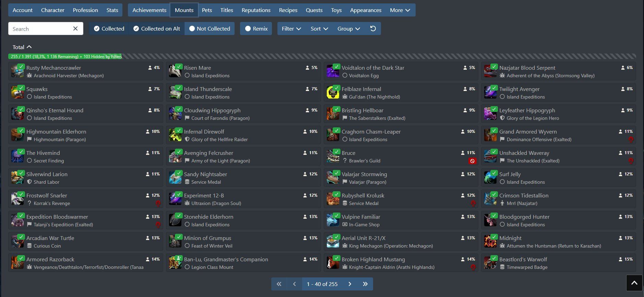Screen dimensions: 644x297
Task: Toggle the Collected filter
Action: coord(109,28)
